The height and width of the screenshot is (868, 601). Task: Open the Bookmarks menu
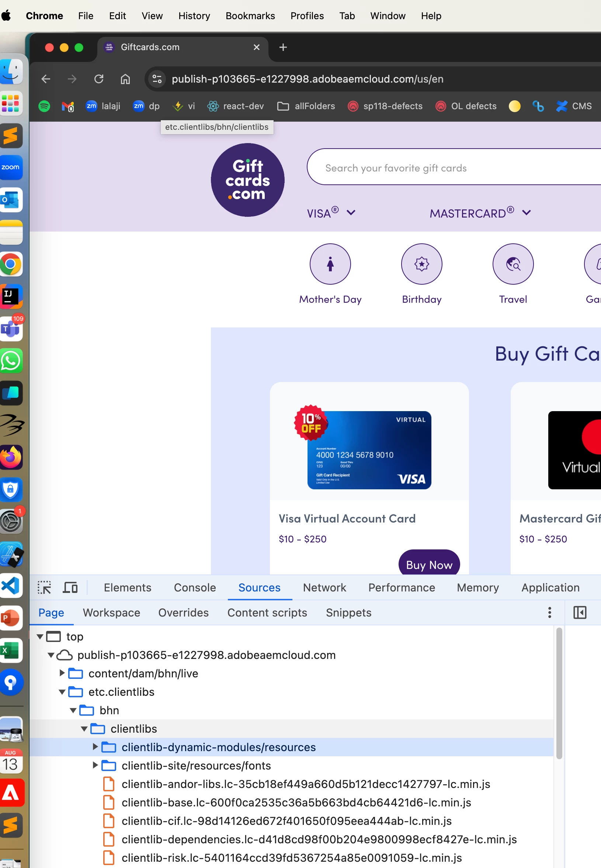tap(250, 16)
